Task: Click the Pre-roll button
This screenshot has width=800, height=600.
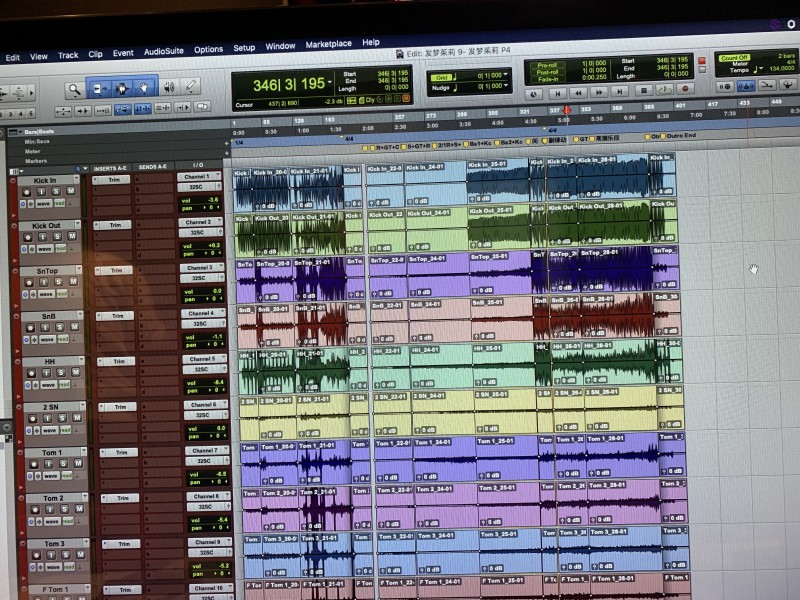Action: [547, 65]
